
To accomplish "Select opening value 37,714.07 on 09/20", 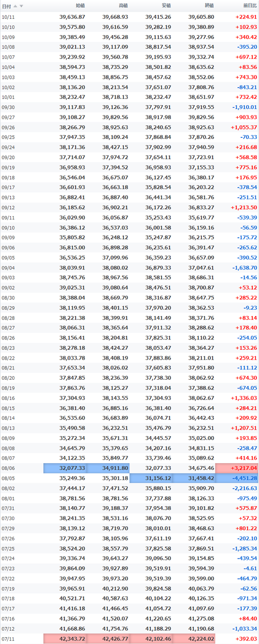I will point(72,157).
